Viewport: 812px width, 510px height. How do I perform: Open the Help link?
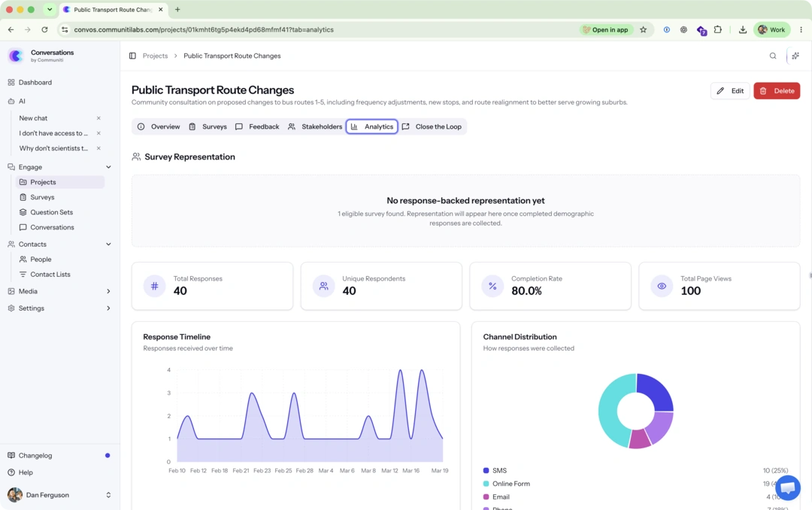click(26, 472)
